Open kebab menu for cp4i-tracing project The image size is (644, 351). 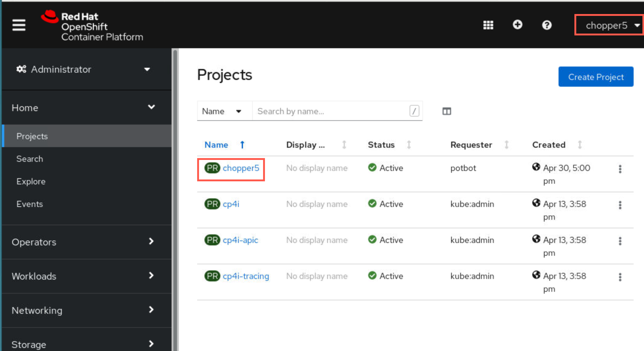[620, 277]
